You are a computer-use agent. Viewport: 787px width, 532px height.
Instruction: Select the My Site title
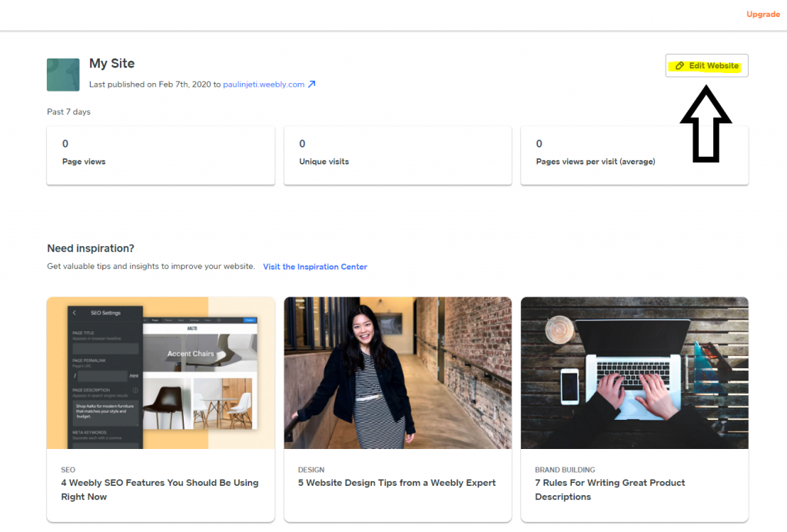(112, 63)
